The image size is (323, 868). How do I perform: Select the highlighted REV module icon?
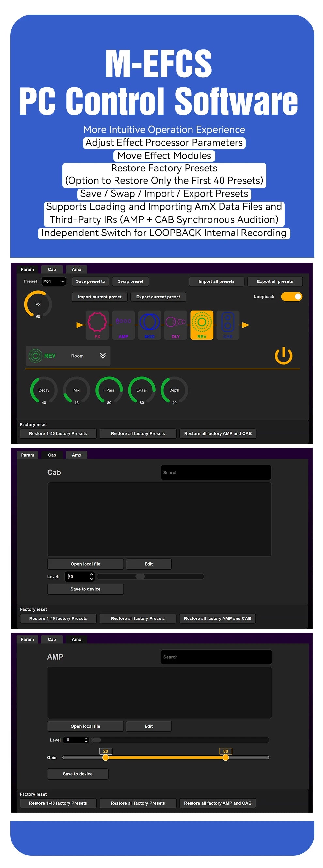coord(202,325)
